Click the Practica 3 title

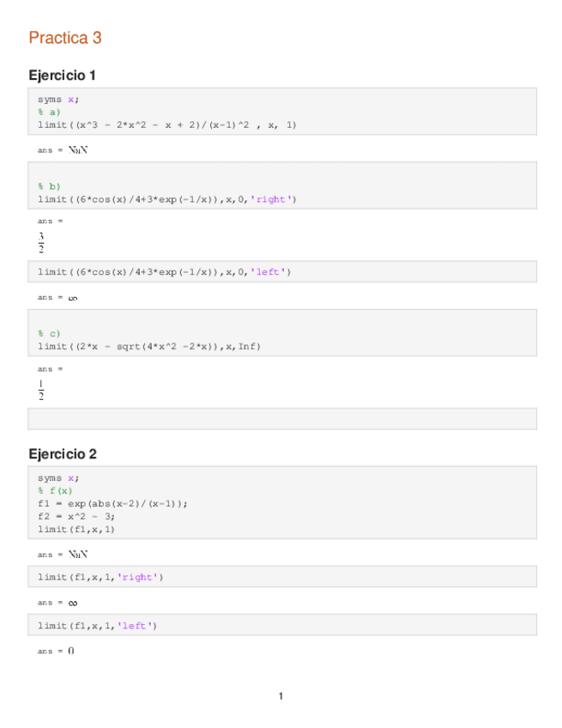tap(65, 38)
